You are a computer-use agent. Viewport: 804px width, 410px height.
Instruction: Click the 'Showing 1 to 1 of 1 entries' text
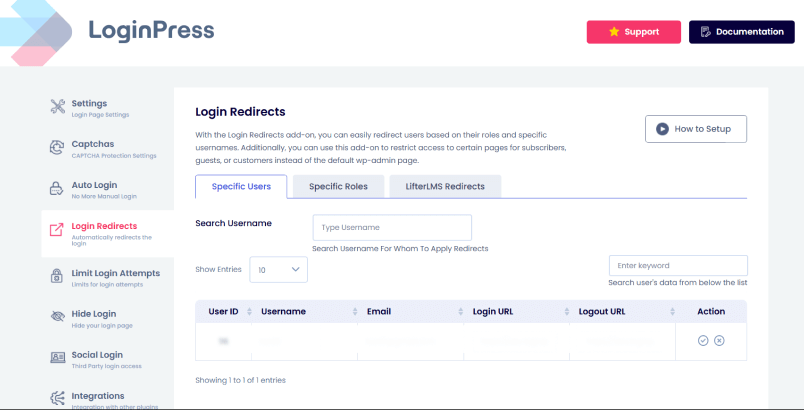point(240,380)
